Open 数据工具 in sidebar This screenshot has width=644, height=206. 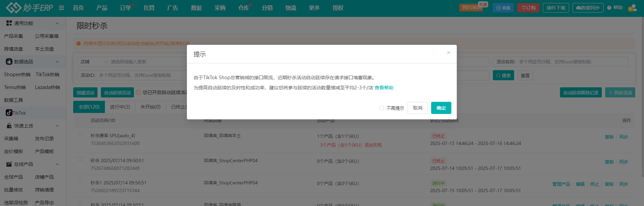13,100
